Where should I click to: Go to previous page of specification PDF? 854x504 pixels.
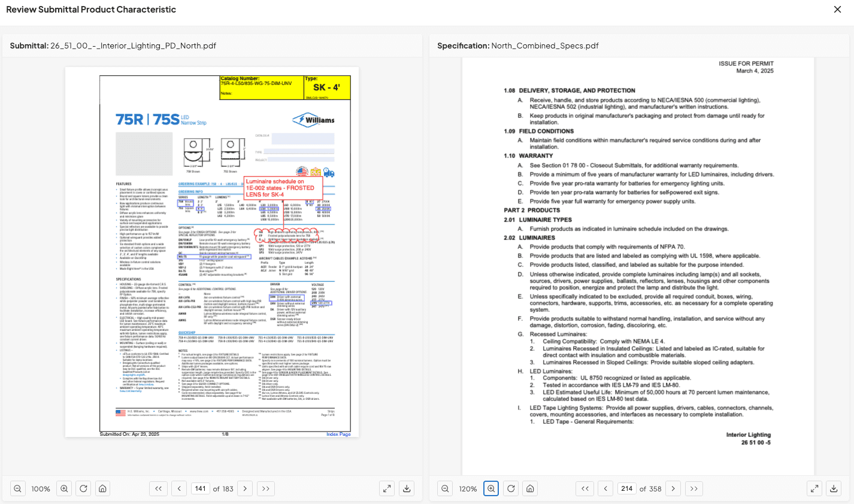pos(605,488)
